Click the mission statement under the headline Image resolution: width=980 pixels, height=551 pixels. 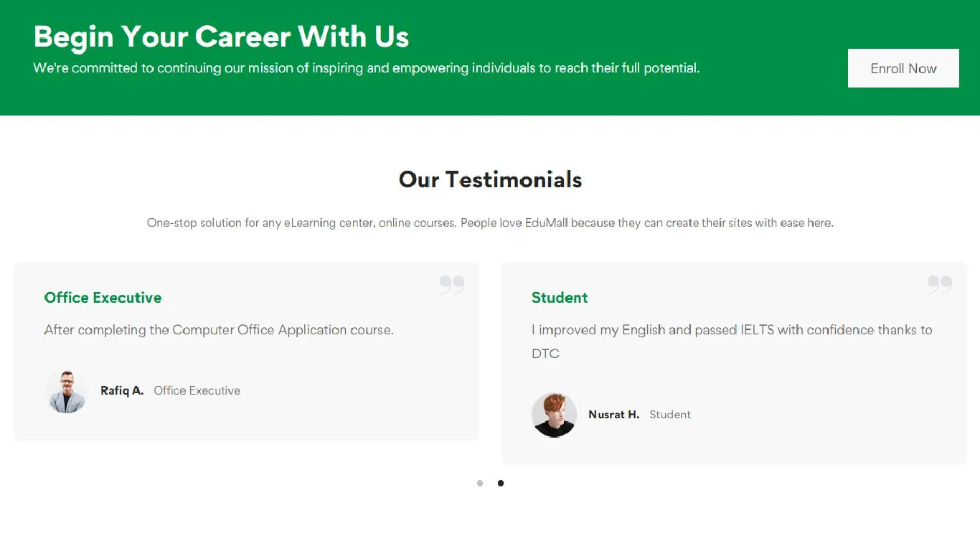(x=366, y=68)
